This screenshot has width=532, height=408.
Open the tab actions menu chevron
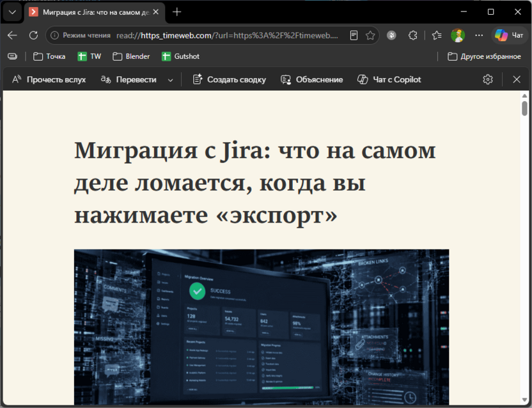12,12
